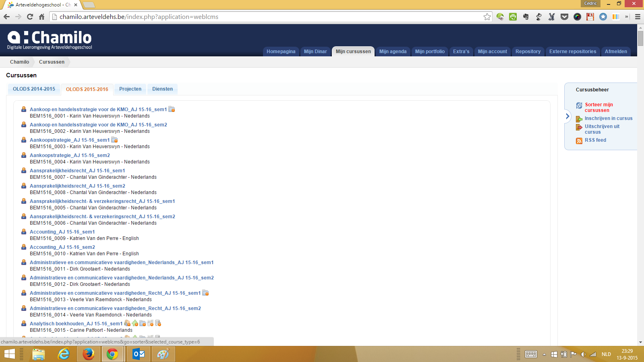
Task: Click the Inschrijven in cursus door icon
Action: pyautogui.click(x=579, y=119)
